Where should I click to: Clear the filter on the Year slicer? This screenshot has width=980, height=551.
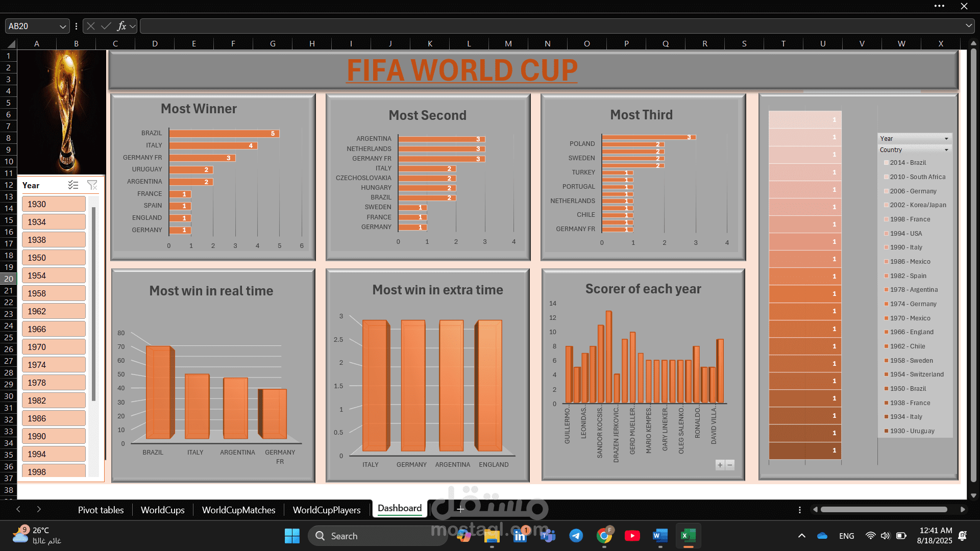coord(92,185)
